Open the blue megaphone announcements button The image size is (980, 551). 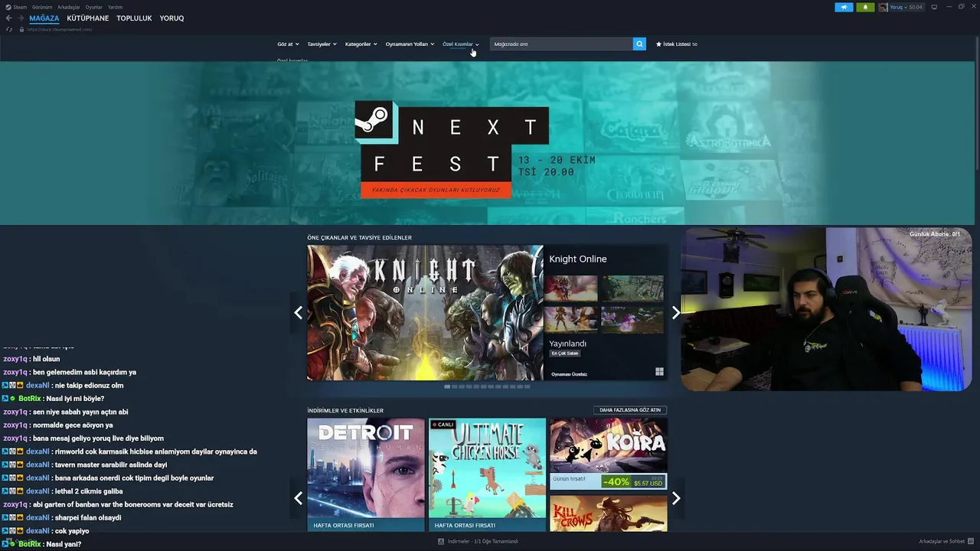844,7
